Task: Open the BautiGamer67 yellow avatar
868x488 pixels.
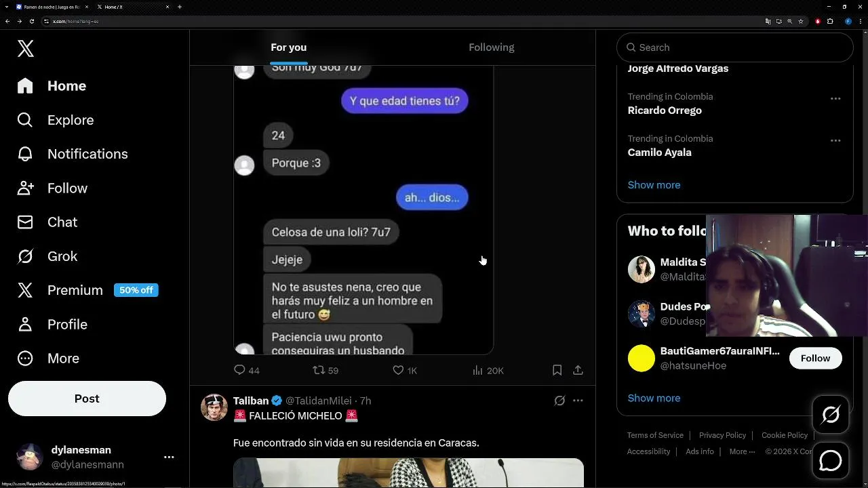Action: pyautogui.click(x=641, y=359)
